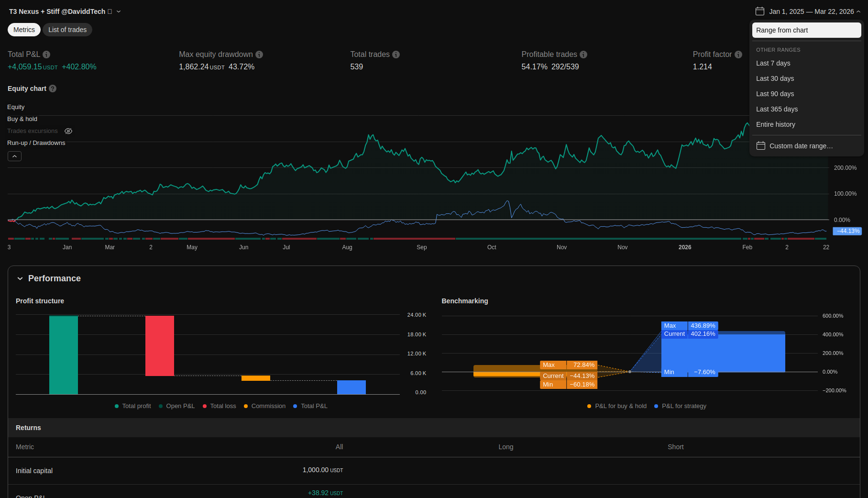The width and height of the screenshot is (868, 498).
Task: Open the Equity chart help icon
Action: [x=53, y=89]
